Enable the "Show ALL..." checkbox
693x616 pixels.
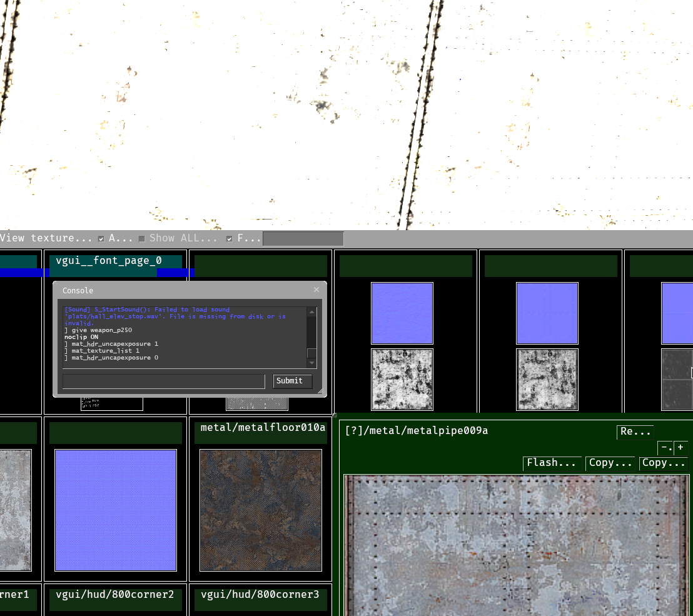141,238
